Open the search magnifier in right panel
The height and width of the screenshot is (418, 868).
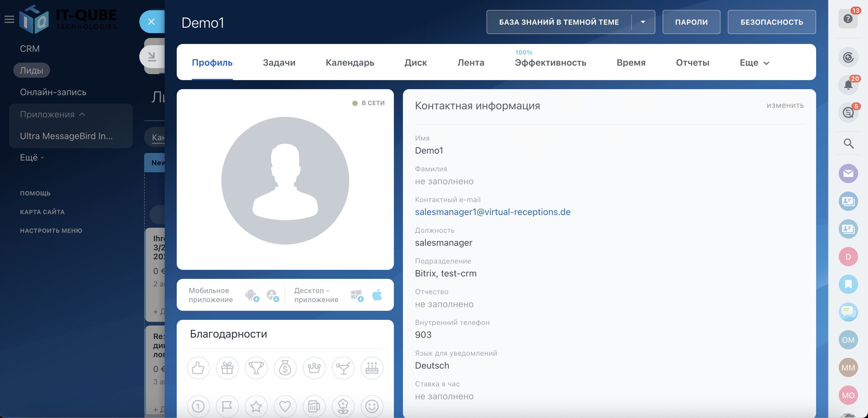(848, 144)
